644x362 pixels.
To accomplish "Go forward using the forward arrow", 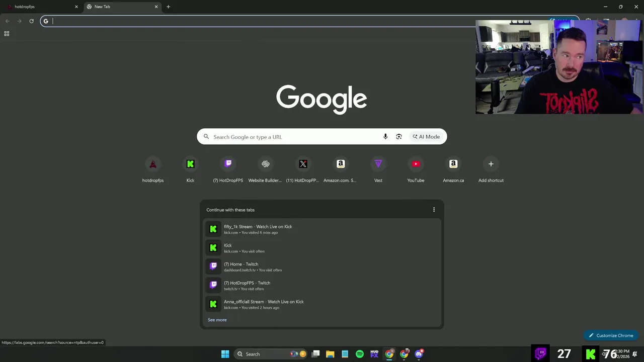I will (19, 21).
